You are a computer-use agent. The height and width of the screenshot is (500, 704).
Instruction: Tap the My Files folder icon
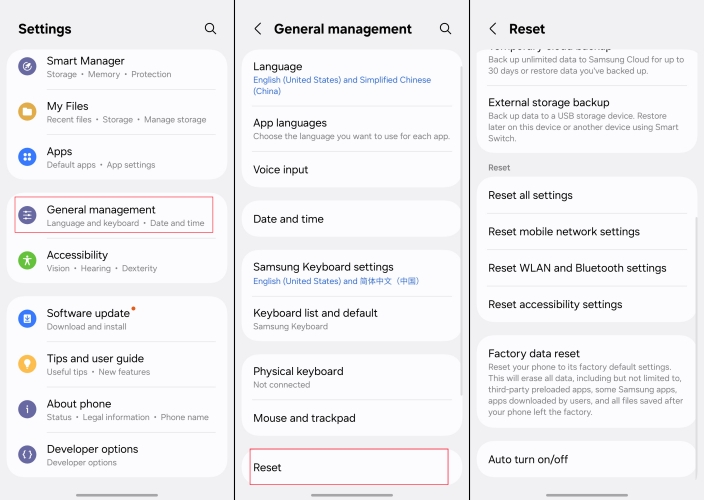[28, 112]
